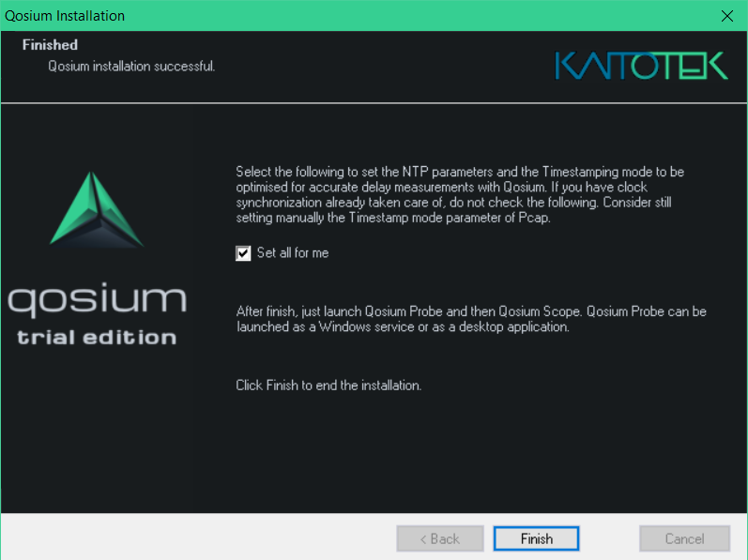
Task: Click the 'Qosium installation successful.' text
Action: coord(131,66)
